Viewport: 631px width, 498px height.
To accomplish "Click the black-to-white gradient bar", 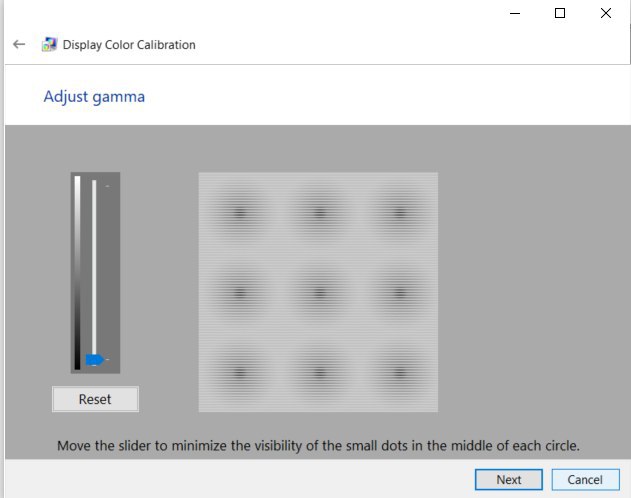I will (x=77, y=272).
